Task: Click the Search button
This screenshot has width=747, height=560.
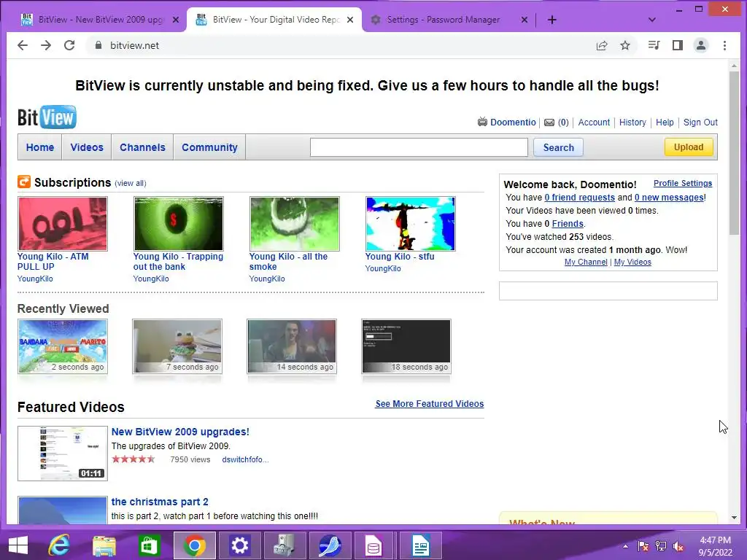Action: [x=558, y=147]
